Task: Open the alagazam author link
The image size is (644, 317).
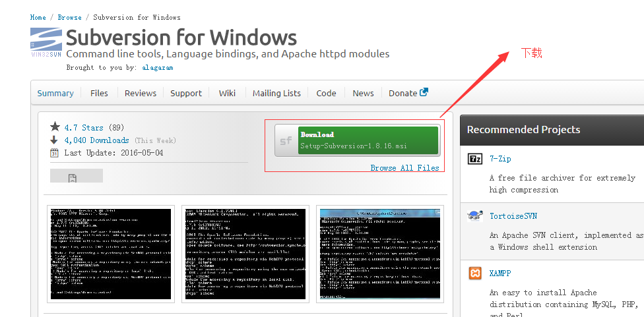Action: coord(157,68)
